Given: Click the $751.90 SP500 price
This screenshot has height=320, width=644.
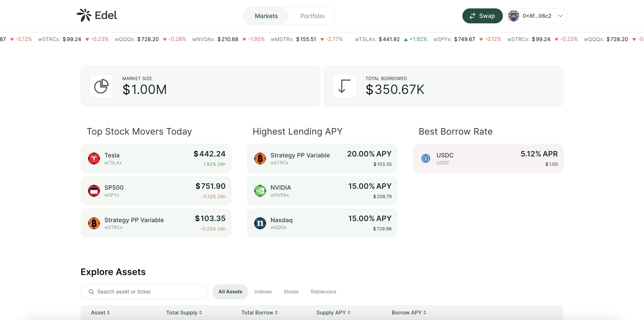Looking at the screenshot, I should pyautogui.click(x=211, y=186).
